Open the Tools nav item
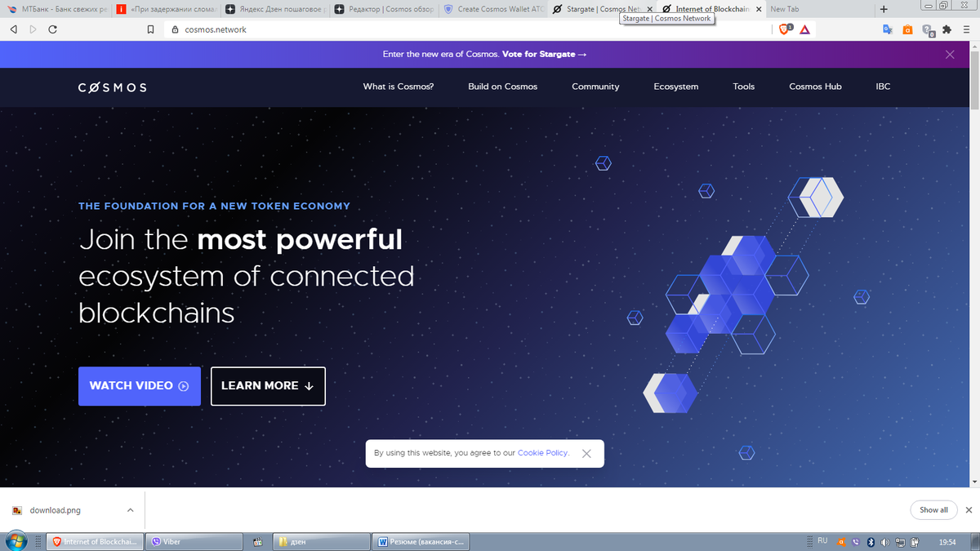980x551 pixels. coord(743,87)
